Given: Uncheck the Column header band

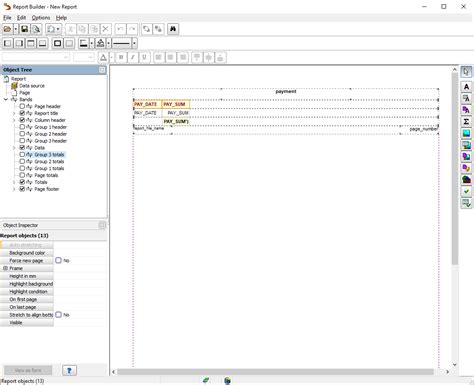Looking at the screenshot, I should point(22,120).
